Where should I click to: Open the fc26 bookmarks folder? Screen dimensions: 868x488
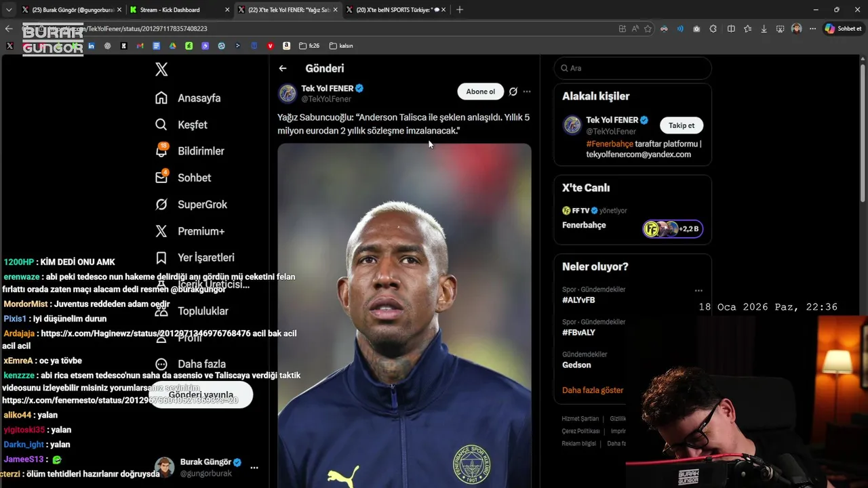coord(309,46)
